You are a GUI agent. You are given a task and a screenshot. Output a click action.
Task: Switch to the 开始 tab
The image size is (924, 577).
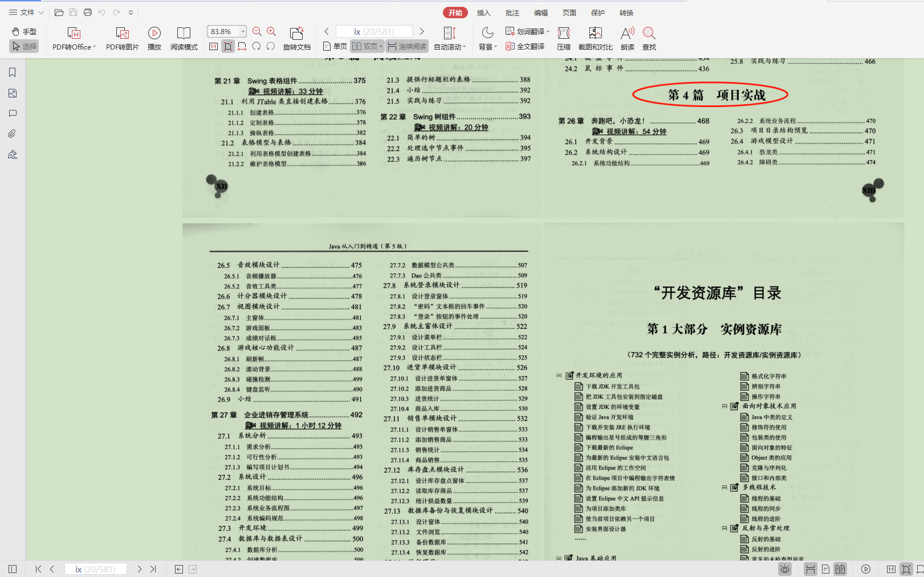click(455, 13)
